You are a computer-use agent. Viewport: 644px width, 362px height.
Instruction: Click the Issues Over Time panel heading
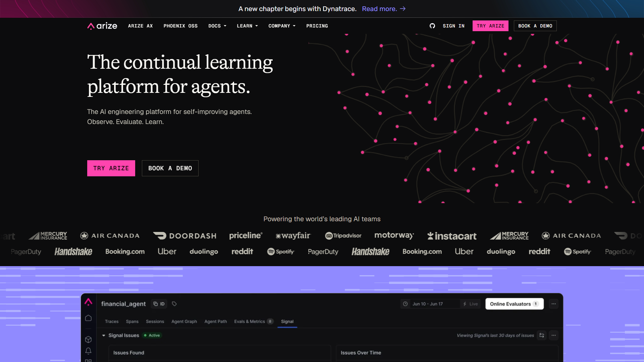tap(361, 353)
